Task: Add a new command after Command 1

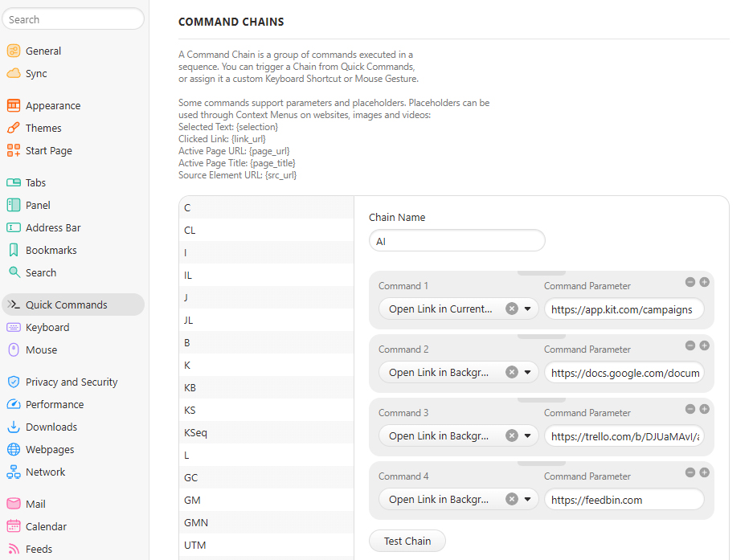Action: pyautogui.click(x=705, y=282)
